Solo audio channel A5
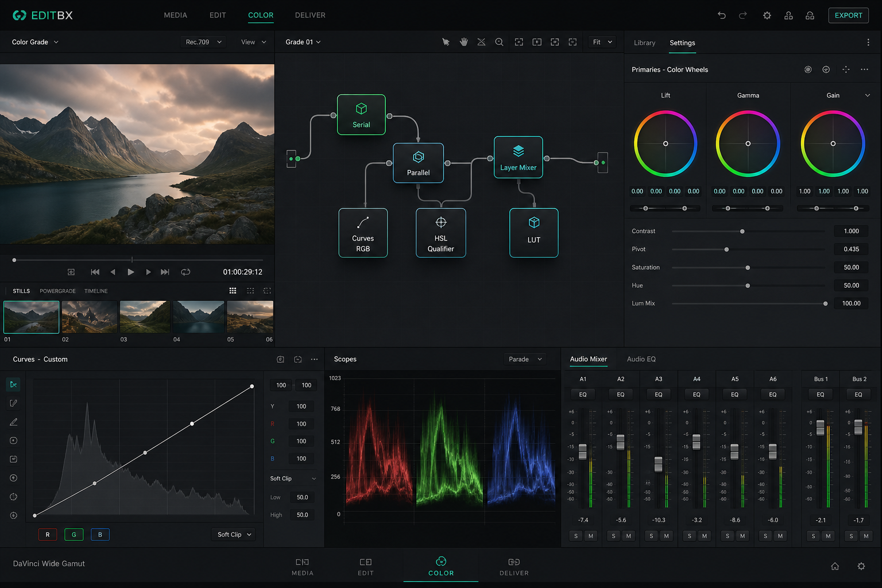The image size is (882, 588). click(728, 536)
